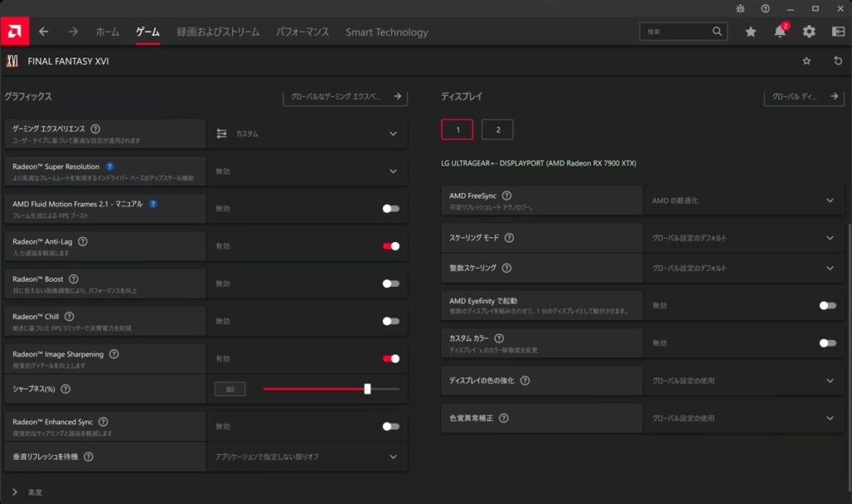Show help for Radeon Chill
This screenshot has width=852, height=504.
pyautogui.click(x=69, y=317)
